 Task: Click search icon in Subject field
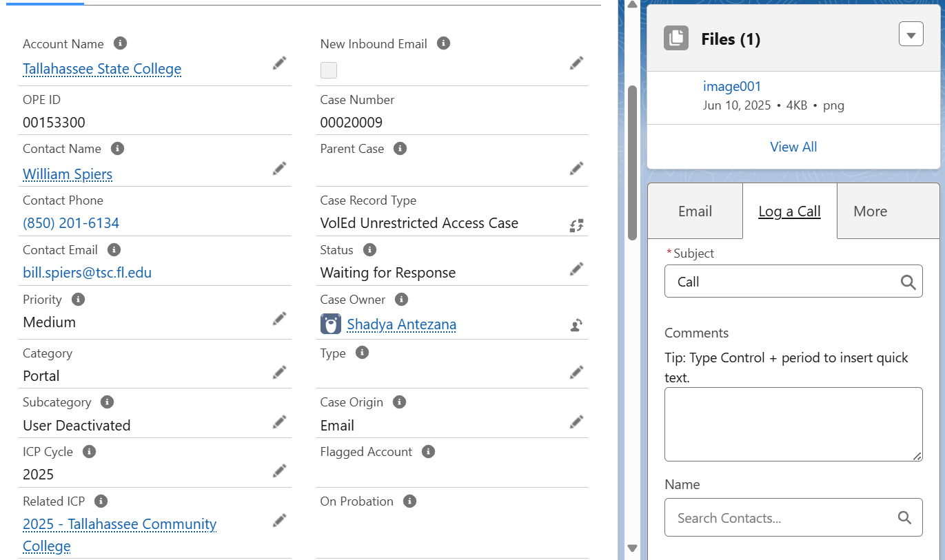pyautogui.click(x=908, y=282)
